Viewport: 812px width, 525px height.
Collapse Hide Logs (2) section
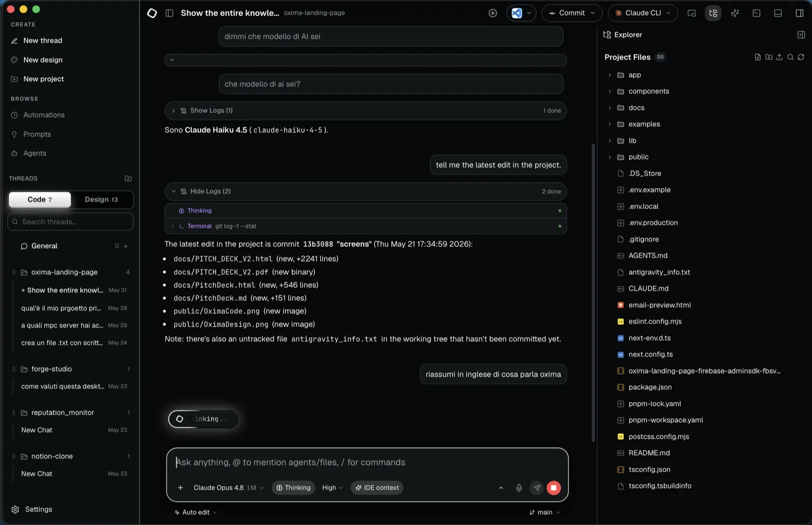(365, 191)
